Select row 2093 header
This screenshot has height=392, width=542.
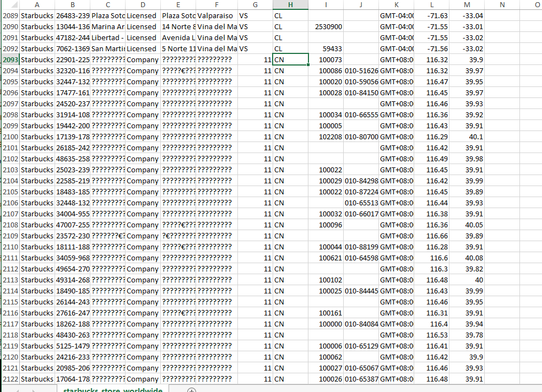click(10, 59)
